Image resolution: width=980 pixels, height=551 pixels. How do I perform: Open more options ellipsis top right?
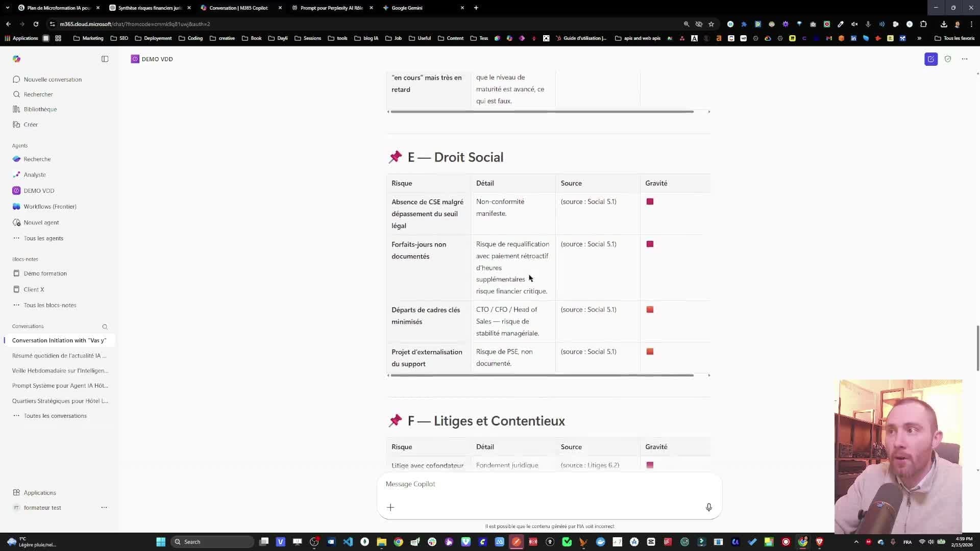tap(965, 59)
